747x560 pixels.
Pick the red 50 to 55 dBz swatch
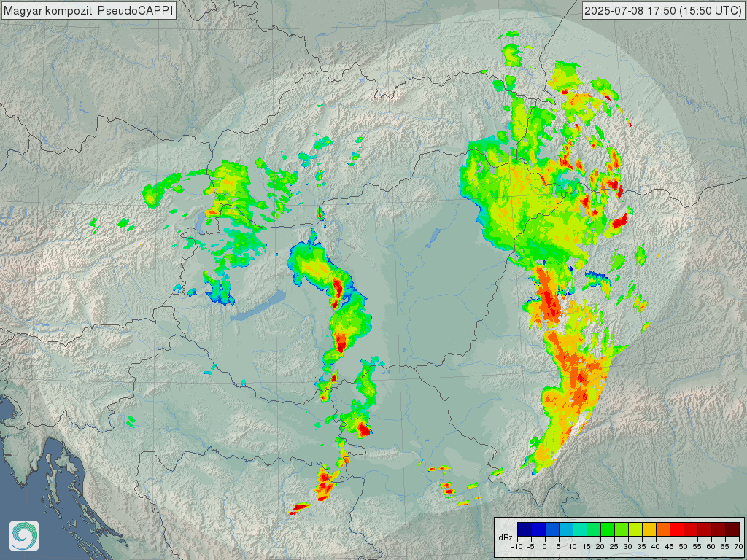(x=691, y=529)
